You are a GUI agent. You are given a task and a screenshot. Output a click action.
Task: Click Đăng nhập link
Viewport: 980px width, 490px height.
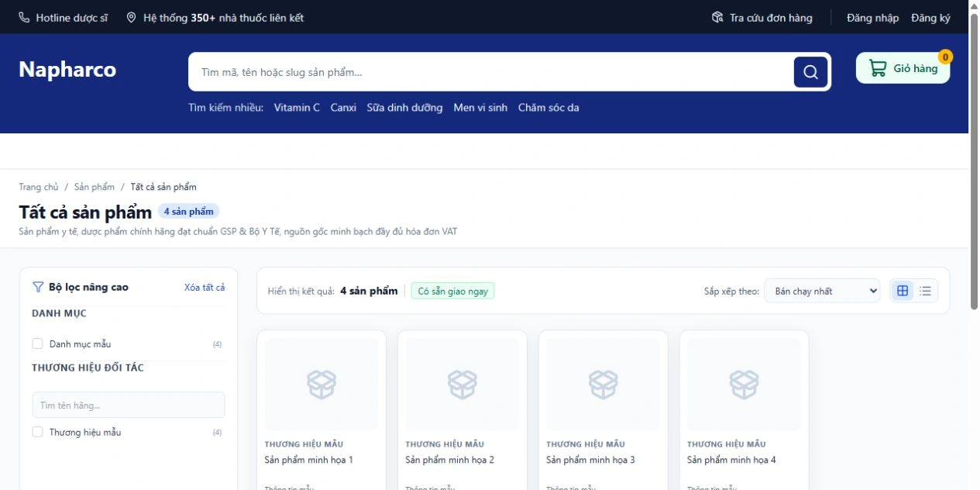[872, 17]
